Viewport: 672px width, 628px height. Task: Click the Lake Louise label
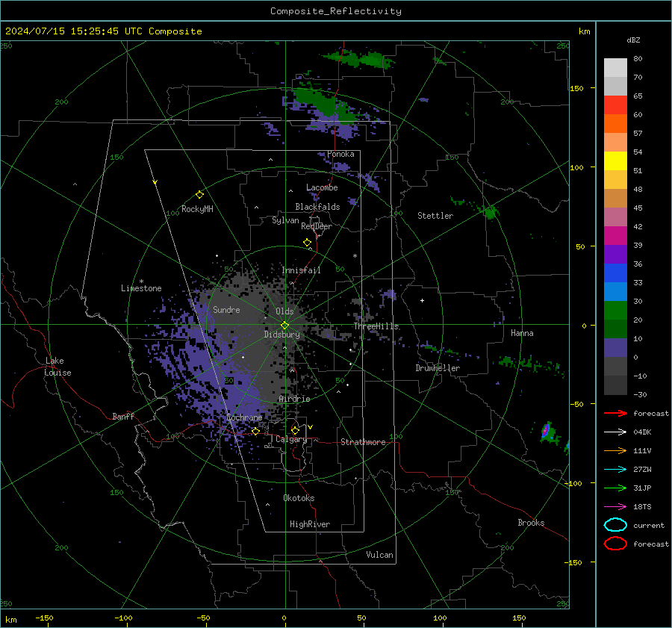57,367
